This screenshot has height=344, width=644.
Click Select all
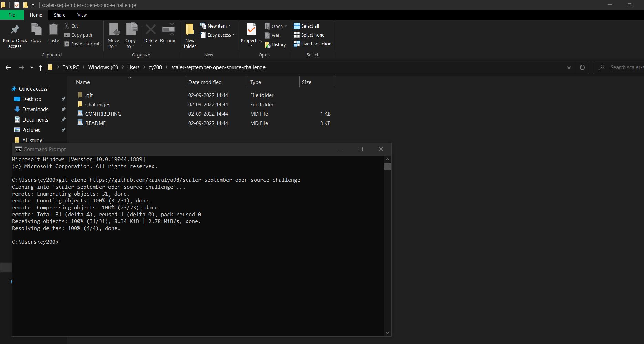coord(306,26)
